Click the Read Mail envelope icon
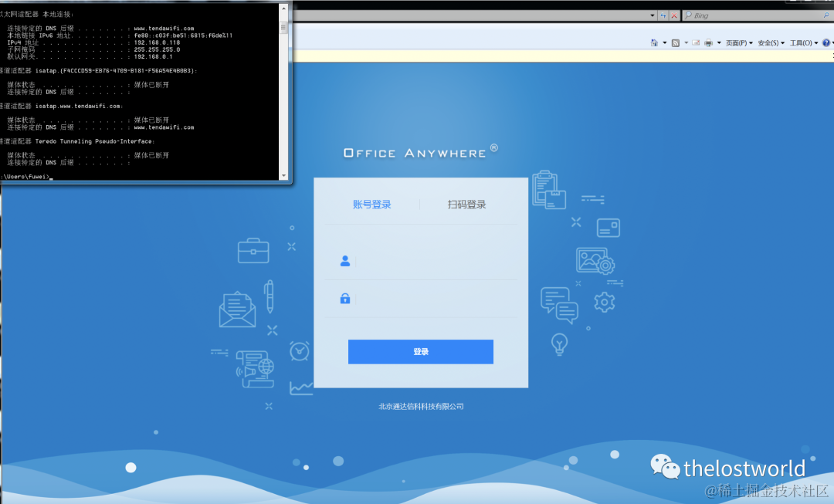Viewport: 834px width, 504px height. click(x=696, y=43)
